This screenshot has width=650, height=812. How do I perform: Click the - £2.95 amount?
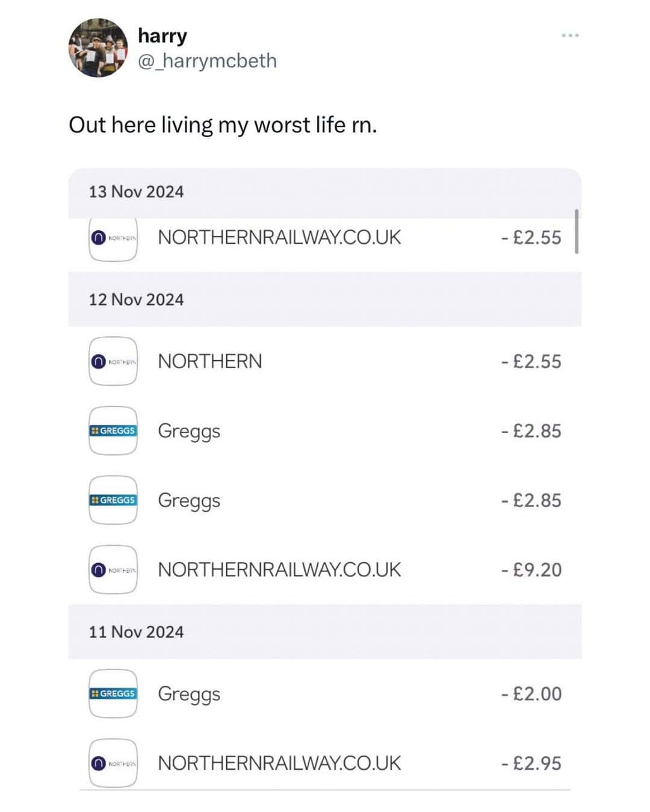pyautogui.click(x=531, y=763)
